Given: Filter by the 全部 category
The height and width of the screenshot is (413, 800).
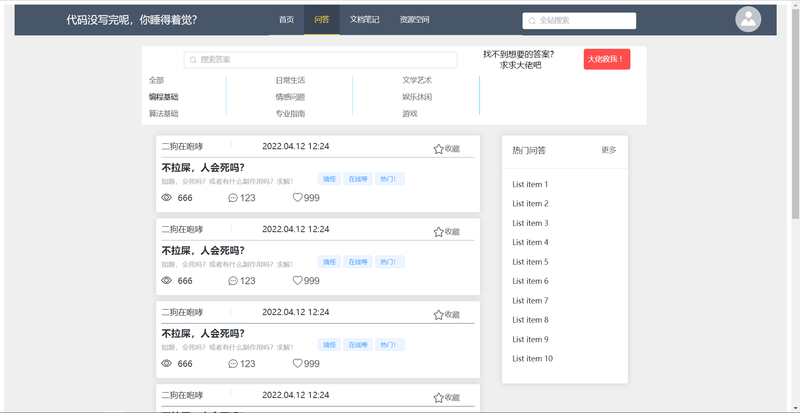Looking at the screenshot, I should tap(157, 81).
